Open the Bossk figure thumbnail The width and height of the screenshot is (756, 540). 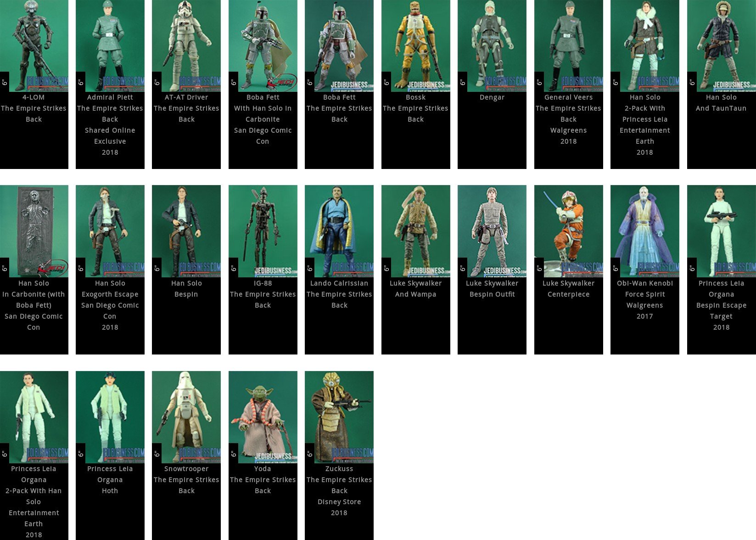416,45
